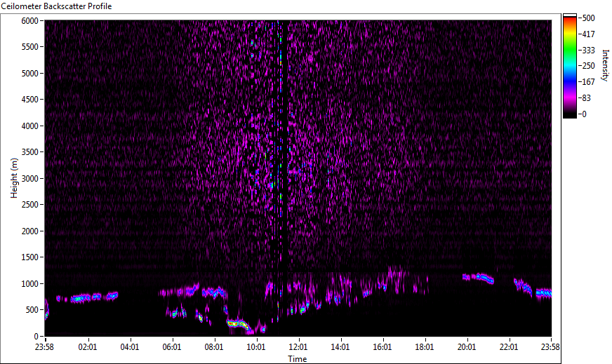Click the 4500 height tick label
Screen dimensions: 612x364
(29, 100)
